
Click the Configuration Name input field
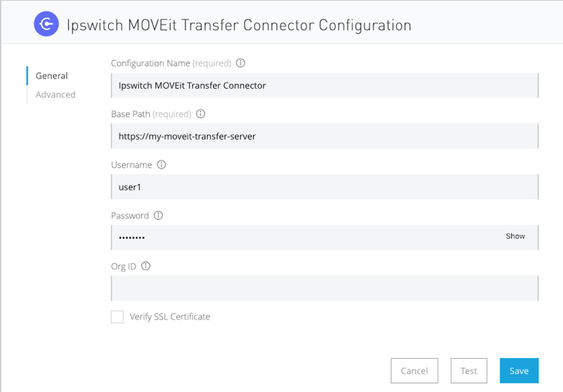tap(324, 85)
